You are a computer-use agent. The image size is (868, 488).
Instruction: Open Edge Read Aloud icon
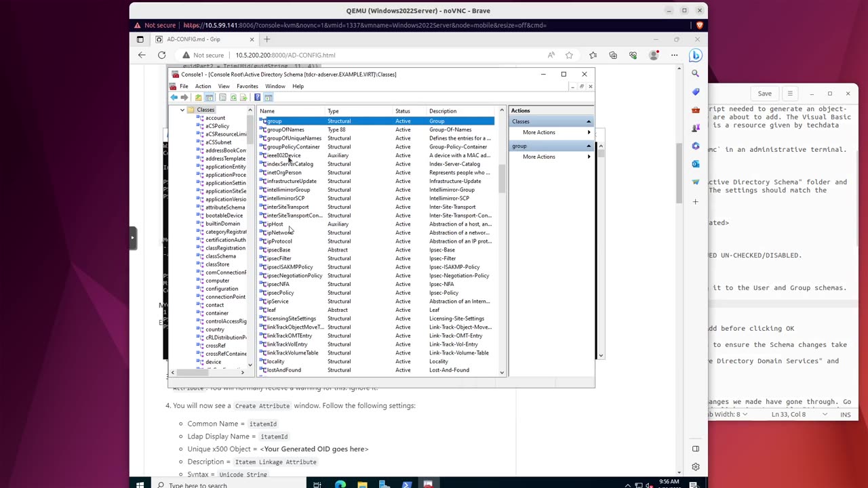(x=551, y=55)
